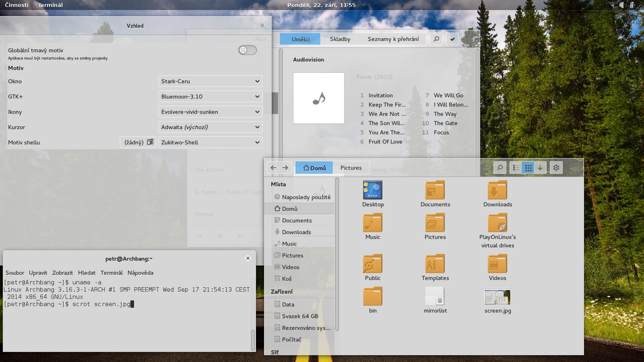Open the Hledat menu in terminal

[87, 273]
